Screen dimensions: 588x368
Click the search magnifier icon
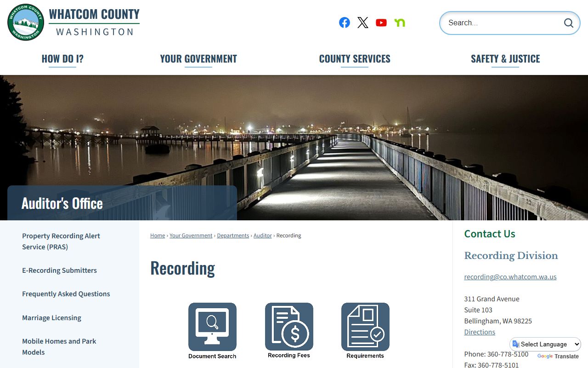[x=569, y=23]
